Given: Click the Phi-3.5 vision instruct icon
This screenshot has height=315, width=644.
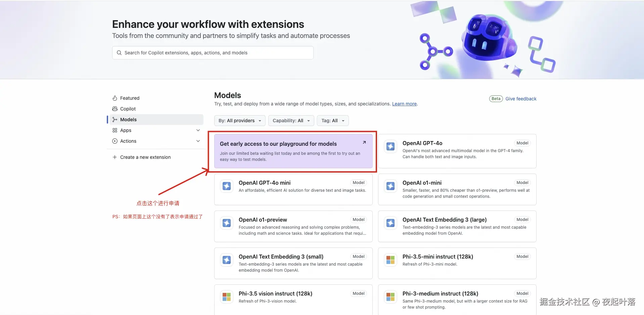Looking at the screenshot, I should coord(227,297).
